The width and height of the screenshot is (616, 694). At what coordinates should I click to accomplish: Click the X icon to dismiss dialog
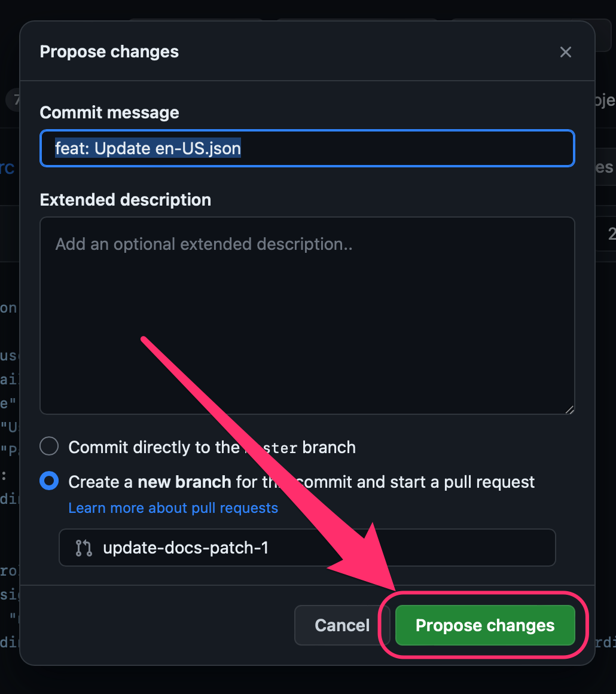coord(565,52)
